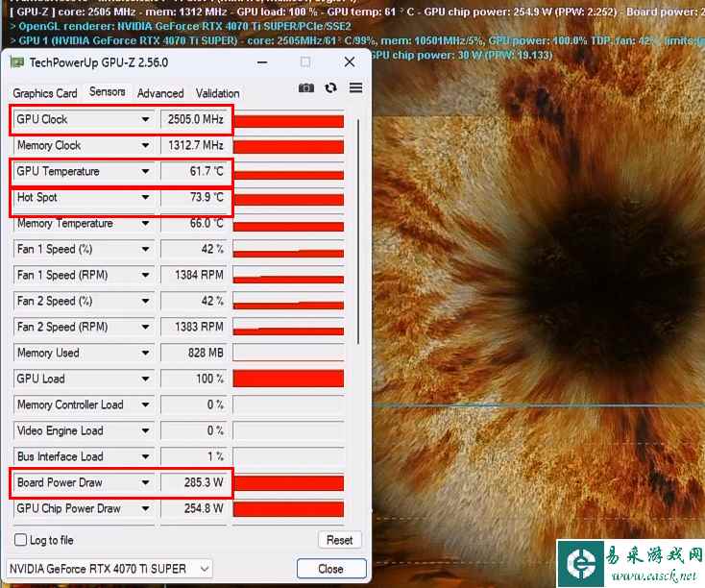705x588 pixels.
Task: Open the GPU Chip Power Draw dropdown
Action: tap(145, 509)
